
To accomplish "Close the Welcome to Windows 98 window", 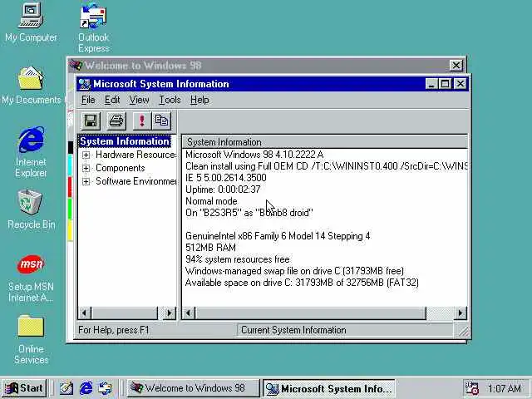I will [456, 65].
